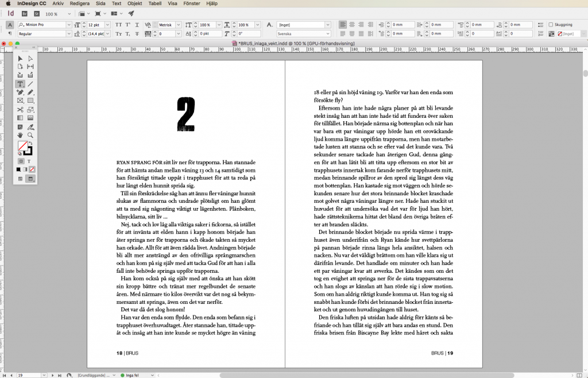
Task: Toggle Small Caps (Tt) formatting
Action: (x=118, y=34)
